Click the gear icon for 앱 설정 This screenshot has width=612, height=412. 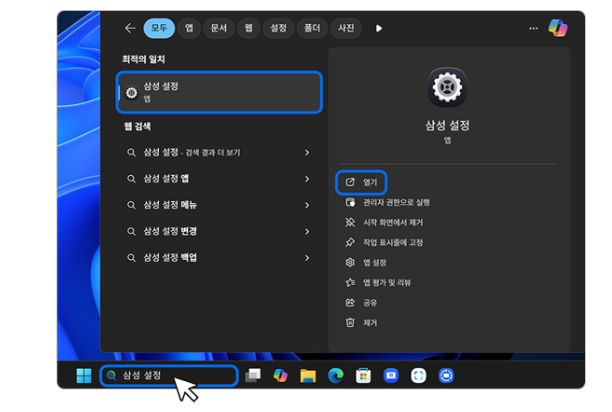[x=350, y=263]
